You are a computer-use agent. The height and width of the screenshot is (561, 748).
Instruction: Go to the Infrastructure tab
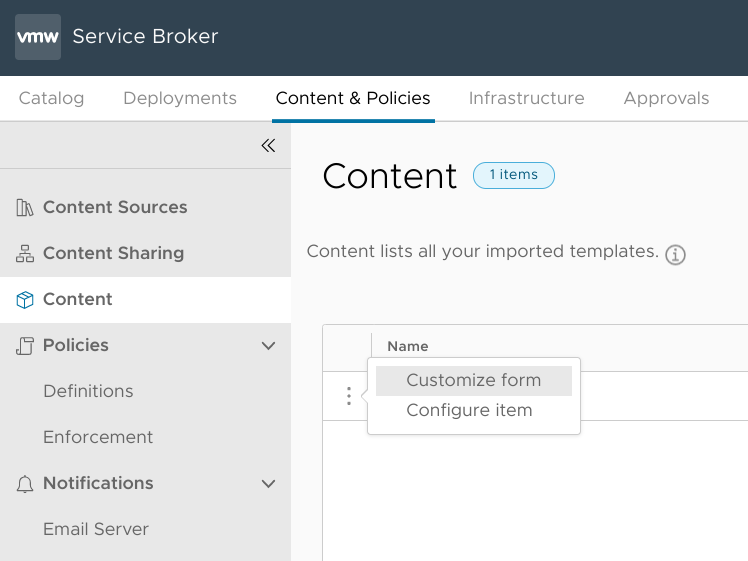tap(526, 98)
